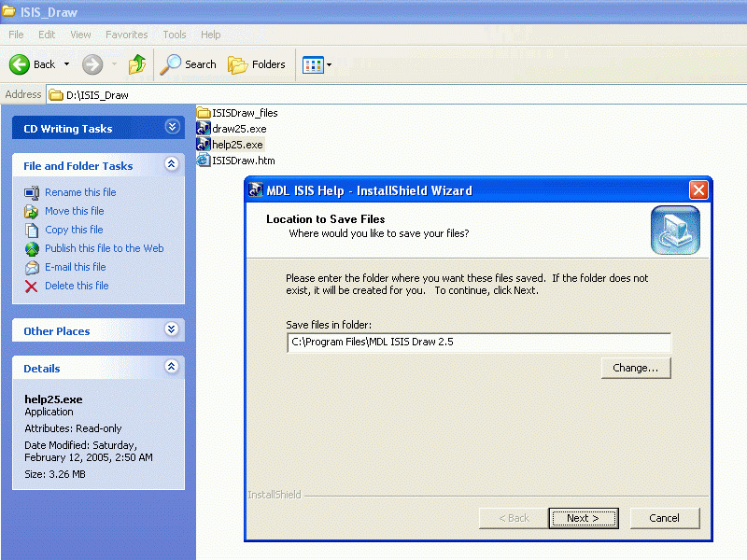This screenshot has width=747, height=560.
Task: Click the Publish to the Web globe icon
Action: coord(32,248)
